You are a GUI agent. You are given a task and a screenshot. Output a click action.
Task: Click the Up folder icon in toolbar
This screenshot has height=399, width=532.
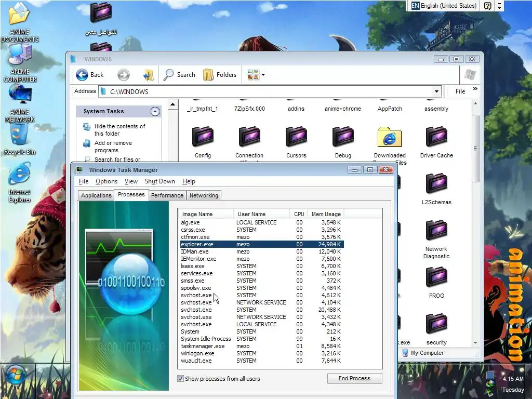(148, 75)
